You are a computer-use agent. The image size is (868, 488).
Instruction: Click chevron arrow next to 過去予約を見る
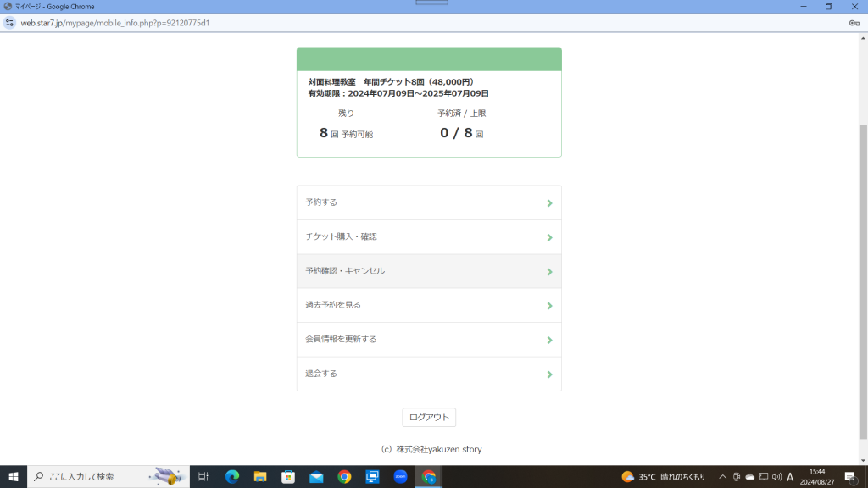(549, 305)
